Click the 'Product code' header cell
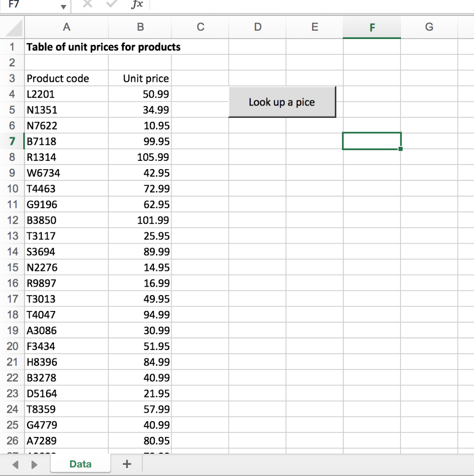This screenshot has width=474, height=476. [67, 78]
